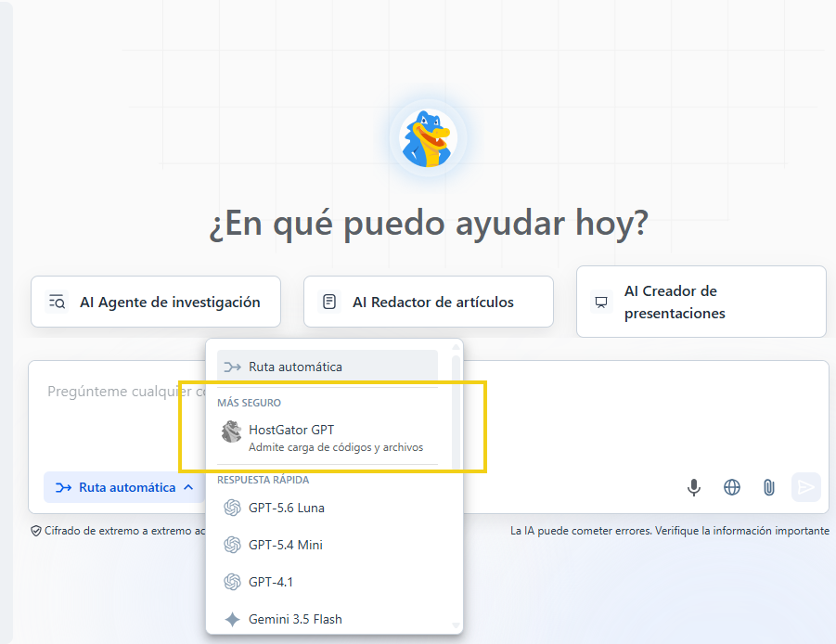The height and width of the screenshot is (644, 836).
Task: Click the chevron on the Ruta automática button
Action: click(188, 487)
